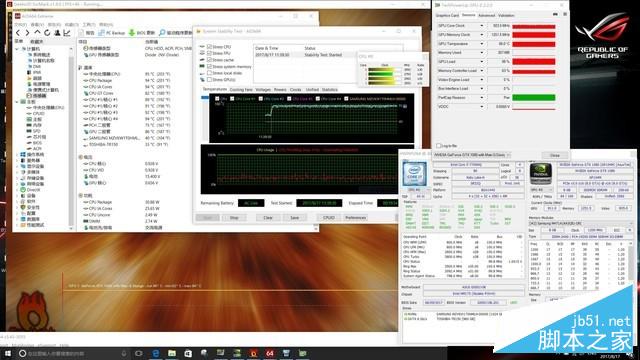
Task: Open PerfCap Reason sensor dropdown
Action: [482, 98]
